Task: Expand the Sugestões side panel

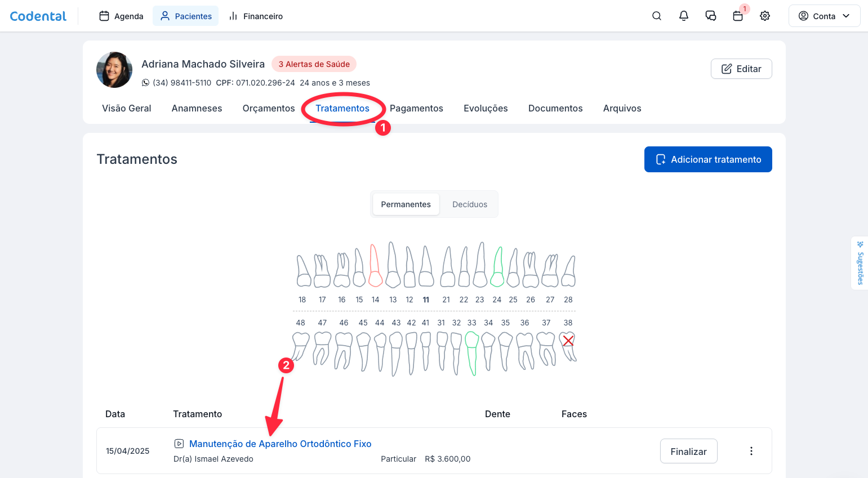Action: [860, 263]
